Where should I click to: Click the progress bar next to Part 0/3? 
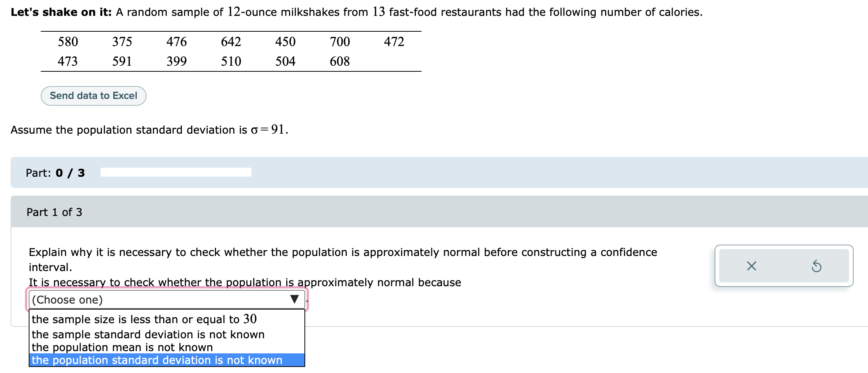tap(176, 172)
